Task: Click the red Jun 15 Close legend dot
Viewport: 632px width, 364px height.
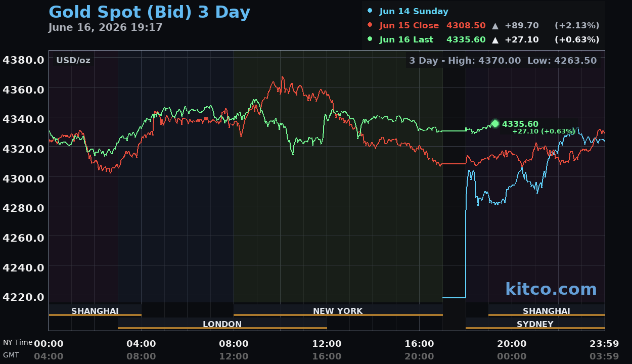Action: pos(370,25)
